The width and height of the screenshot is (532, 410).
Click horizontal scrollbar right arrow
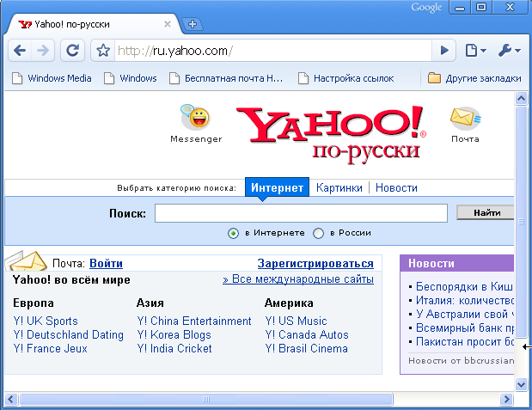click(506, 399)
